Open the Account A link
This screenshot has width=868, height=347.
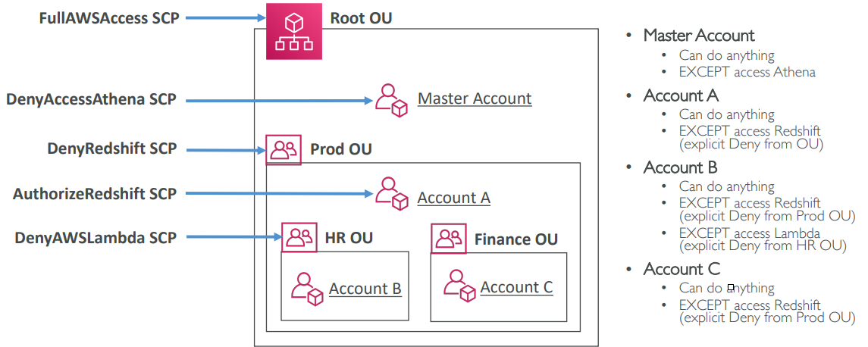coord(453,198)
